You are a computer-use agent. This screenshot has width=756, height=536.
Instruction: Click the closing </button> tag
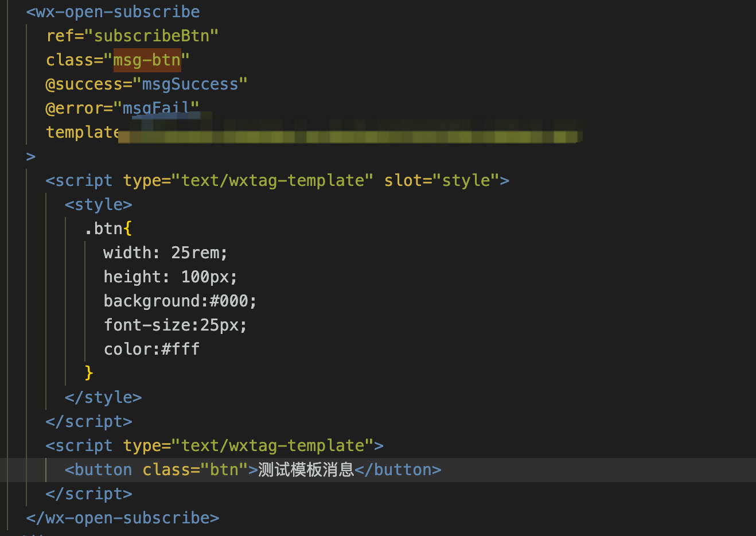click(x=398, y=469)
